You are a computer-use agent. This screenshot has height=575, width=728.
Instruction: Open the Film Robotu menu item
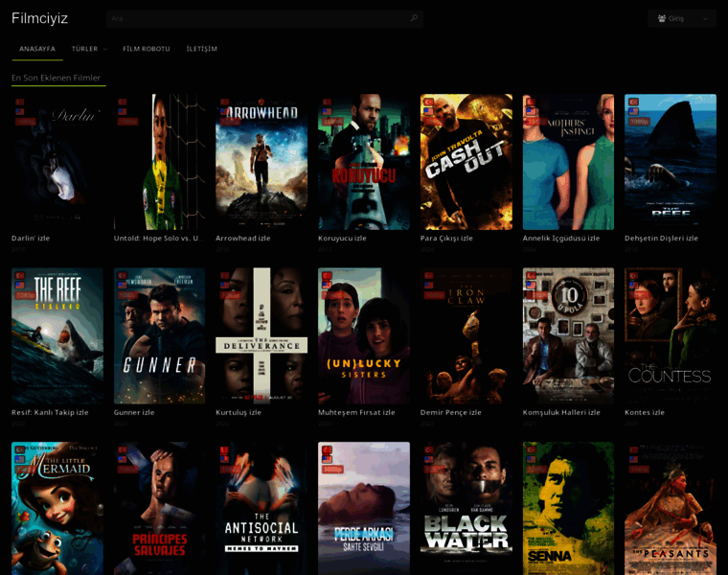pyautogui.click(x=147, y=49)
